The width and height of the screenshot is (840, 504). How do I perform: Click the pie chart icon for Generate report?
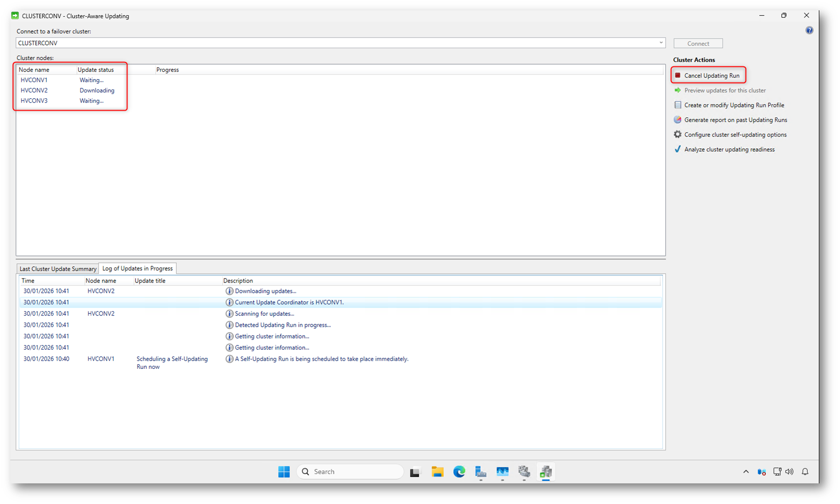(x=678, y=120)
